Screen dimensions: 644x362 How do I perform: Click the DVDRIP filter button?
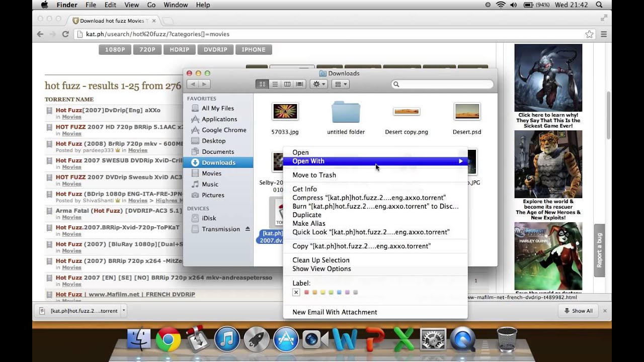coord(215,50)
